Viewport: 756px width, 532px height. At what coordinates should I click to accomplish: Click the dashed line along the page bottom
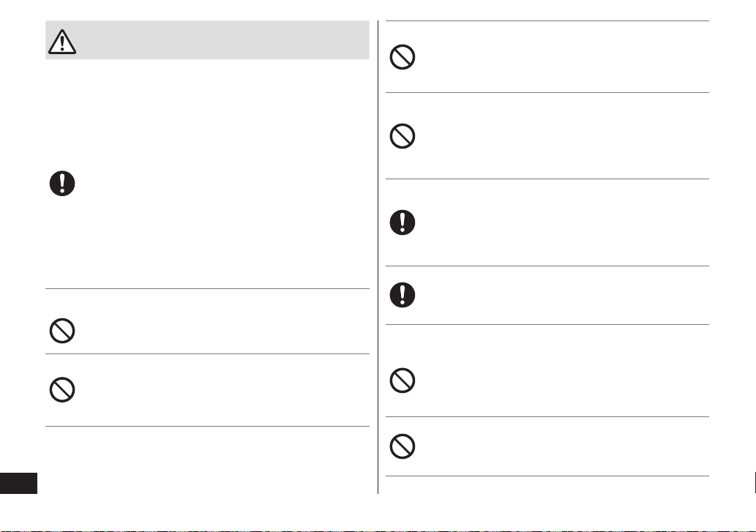coord(378,531)
